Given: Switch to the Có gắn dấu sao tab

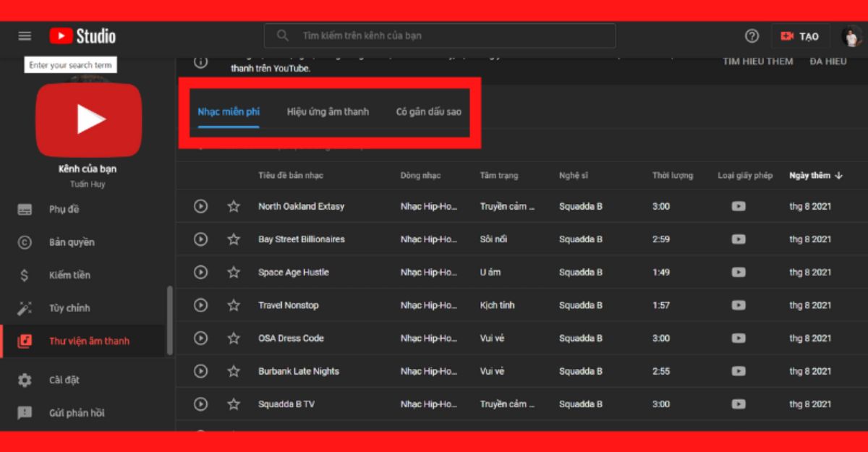Looking at the screenshot, I should pos(429,111).
